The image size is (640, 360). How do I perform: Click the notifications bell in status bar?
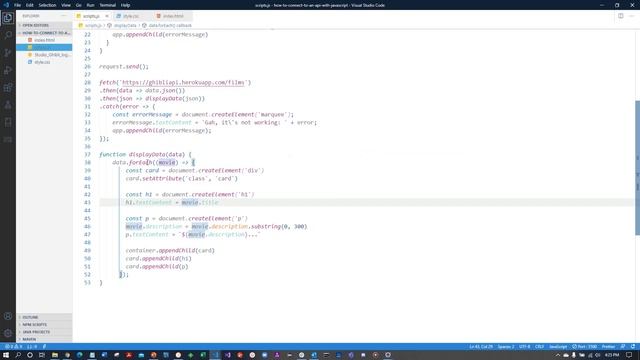click(x=633, y=347)
